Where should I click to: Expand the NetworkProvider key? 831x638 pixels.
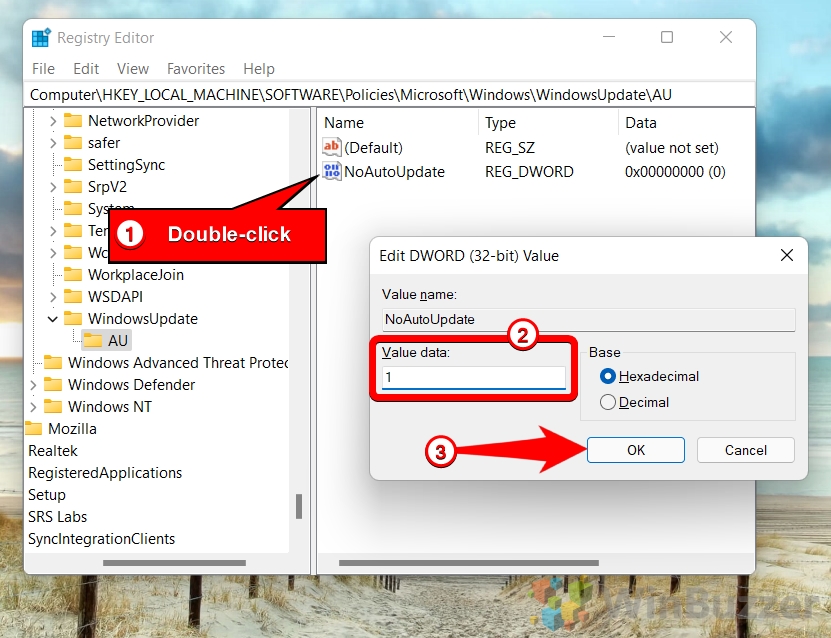tap(53, 121)
